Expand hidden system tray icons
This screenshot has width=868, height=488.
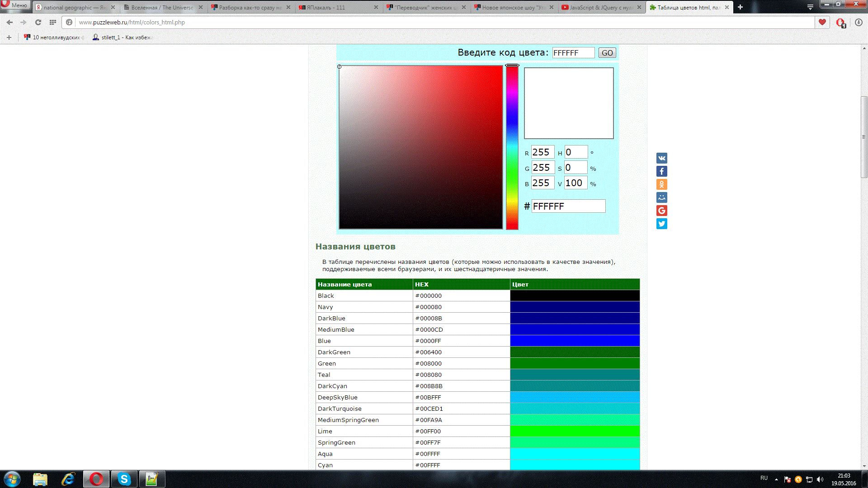click(776, 479)
